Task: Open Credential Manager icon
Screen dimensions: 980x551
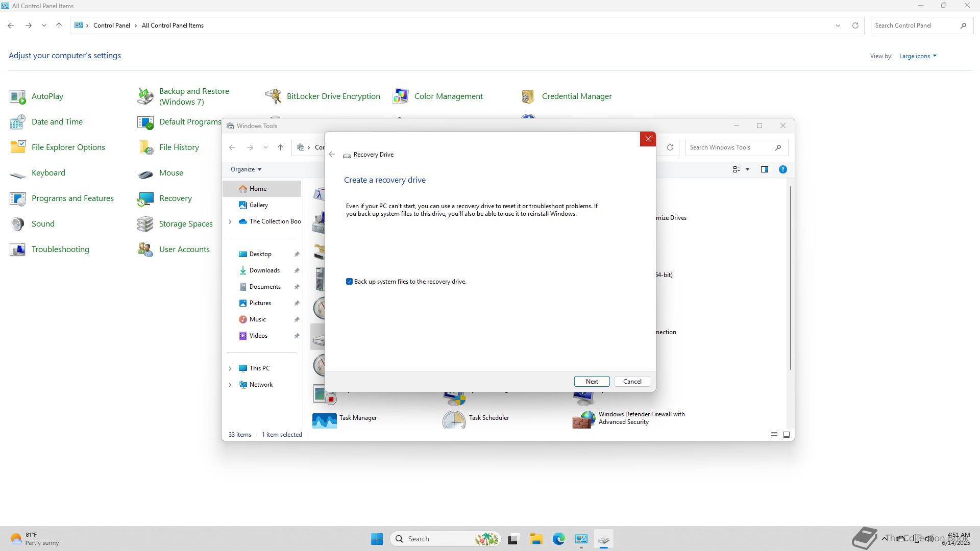Action: 528,96
